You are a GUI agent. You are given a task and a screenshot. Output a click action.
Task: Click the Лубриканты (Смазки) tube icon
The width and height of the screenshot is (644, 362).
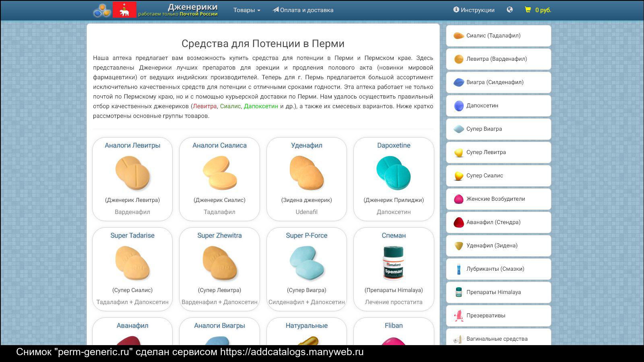click(x=458, y=269)
